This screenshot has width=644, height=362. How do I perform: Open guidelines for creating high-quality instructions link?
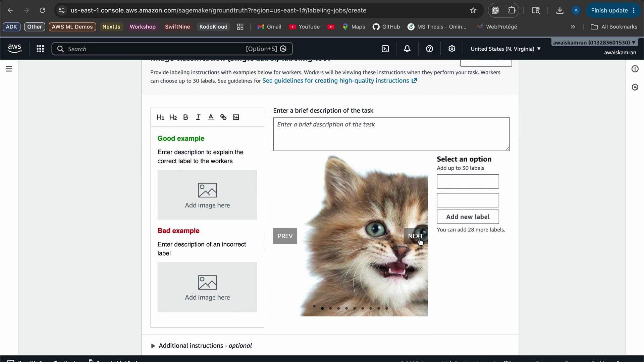coord(339,81)
